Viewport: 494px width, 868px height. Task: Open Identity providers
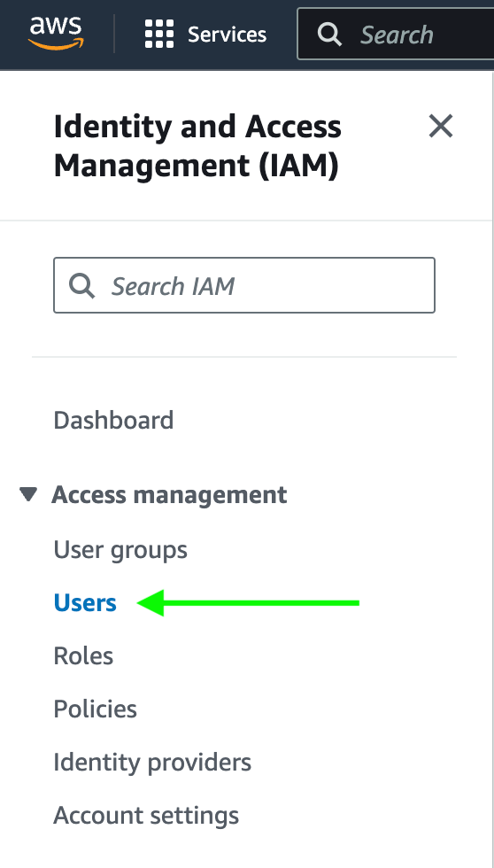(x=152, y=763)
